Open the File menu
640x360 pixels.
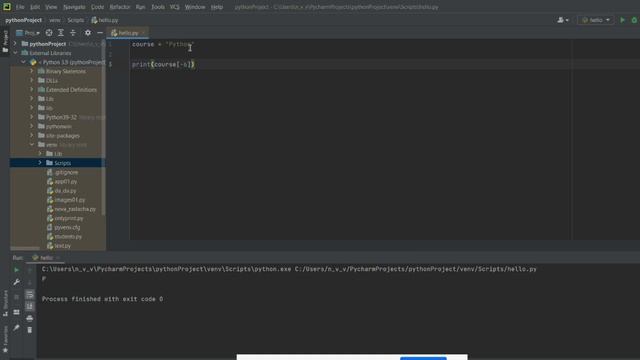(20, 7)
